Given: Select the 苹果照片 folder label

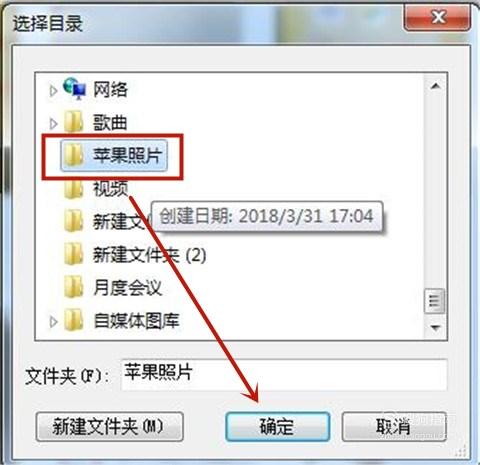Looking at the screenshot, I should (127, 155).
